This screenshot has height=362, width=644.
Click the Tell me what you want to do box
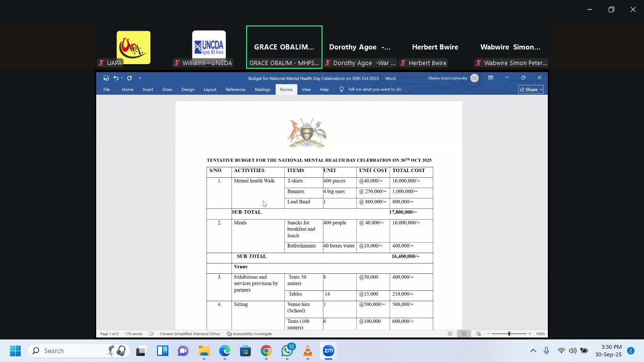[x=375, y=90]
